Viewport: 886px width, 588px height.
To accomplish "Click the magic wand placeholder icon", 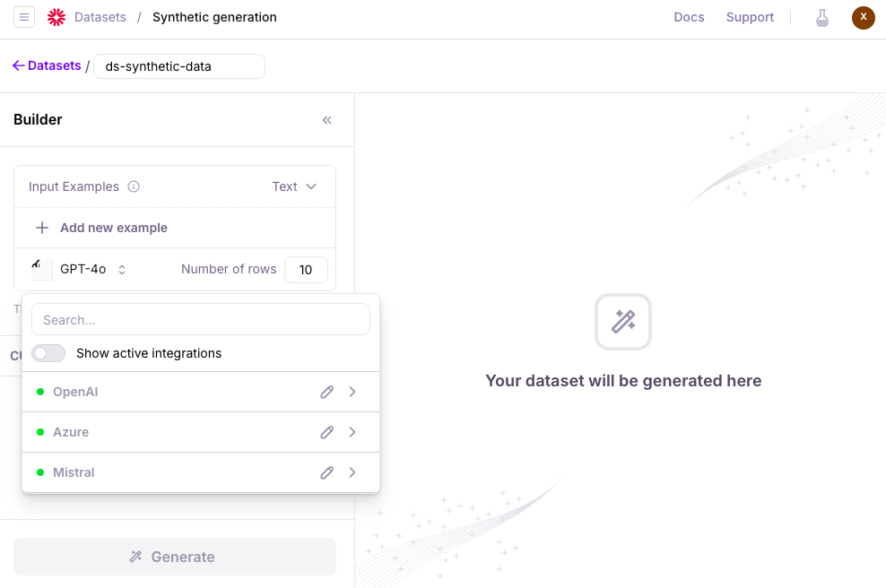I will (x=623, y=322).
